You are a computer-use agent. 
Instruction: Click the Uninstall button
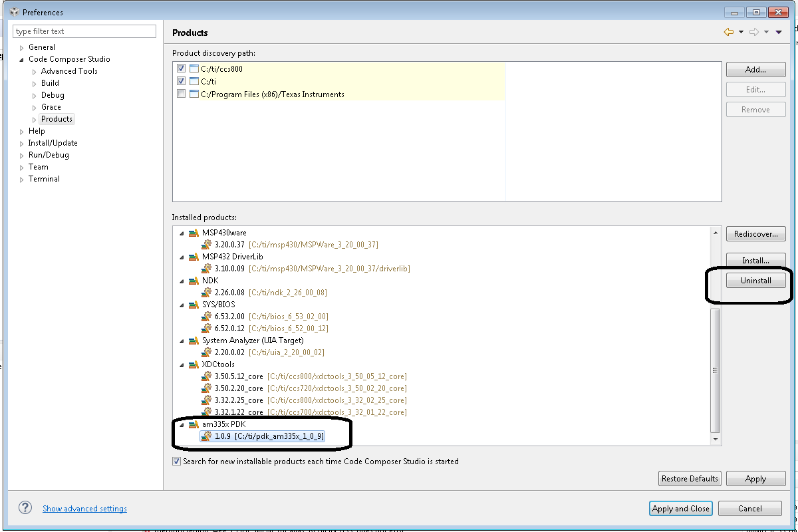click(x=756, y=281)
